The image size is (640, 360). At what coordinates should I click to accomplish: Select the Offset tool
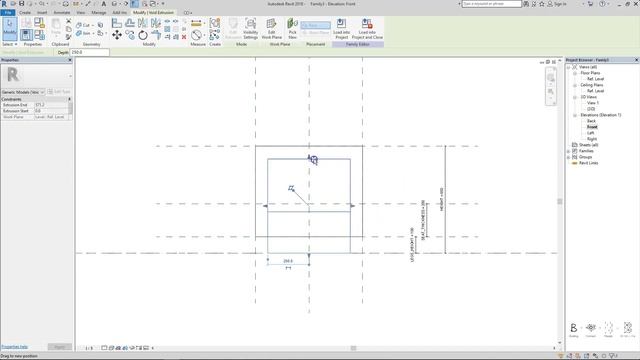[130, 23]
